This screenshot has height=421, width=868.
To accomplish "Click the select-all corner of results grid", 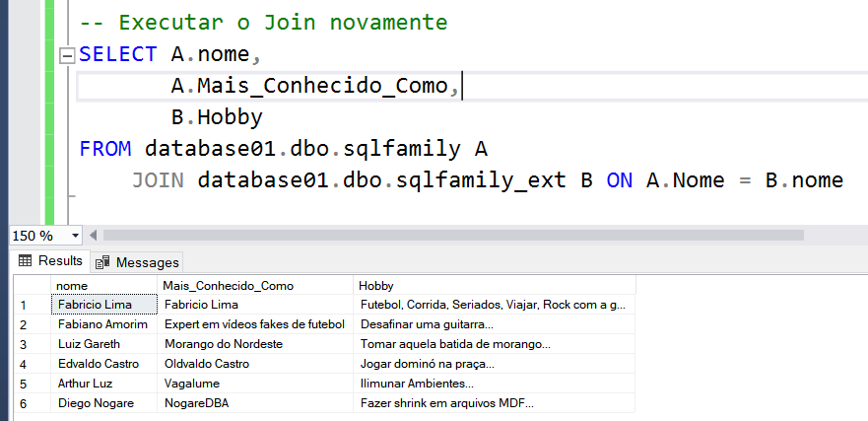I will [31, 285].
